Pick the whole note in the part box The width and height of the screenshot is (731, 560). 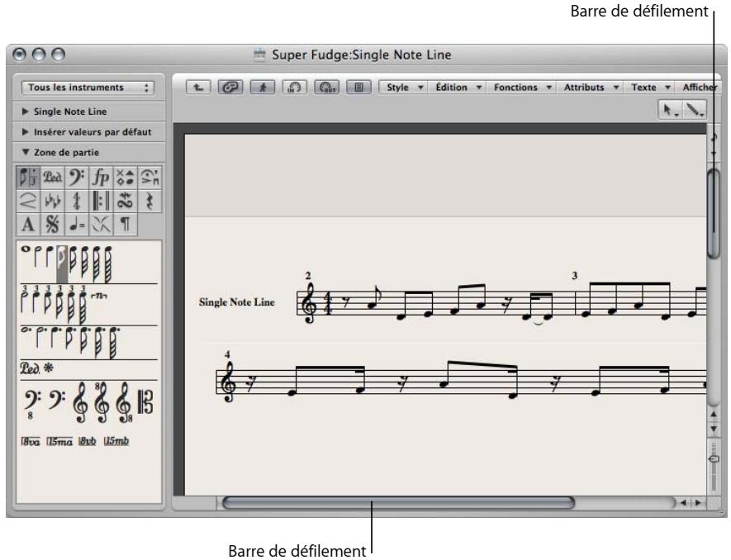[x=25, y=249]
